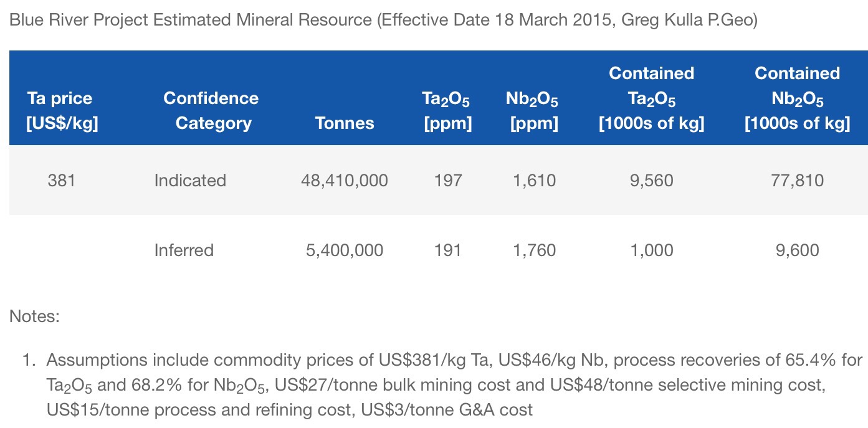The height and width of the screenshot is (428, 868).
Task: Select the 197 ppm value cell
Action: tap(448, 181)
